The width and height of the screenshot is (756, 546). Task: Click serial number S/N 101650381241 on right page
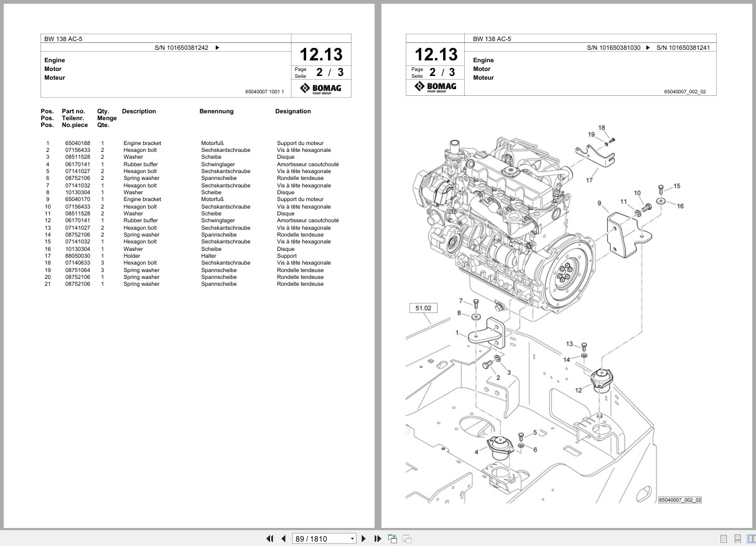tap(683, 47)
